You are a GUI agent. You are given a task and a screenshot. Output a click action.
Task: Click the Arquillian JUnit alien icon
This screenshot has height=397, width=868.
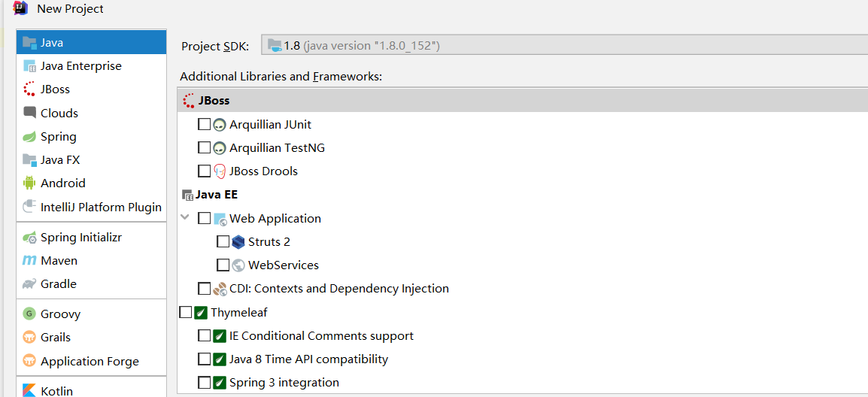coord(220,125)
